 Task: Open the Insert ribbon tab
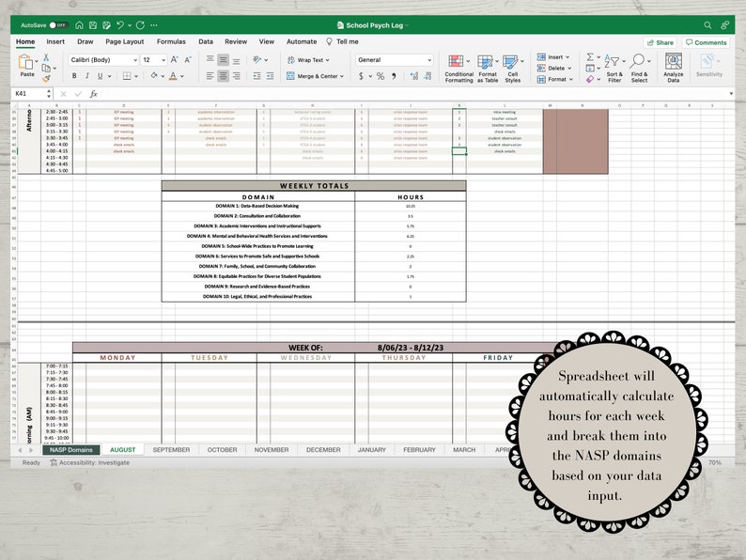point(55,42)
